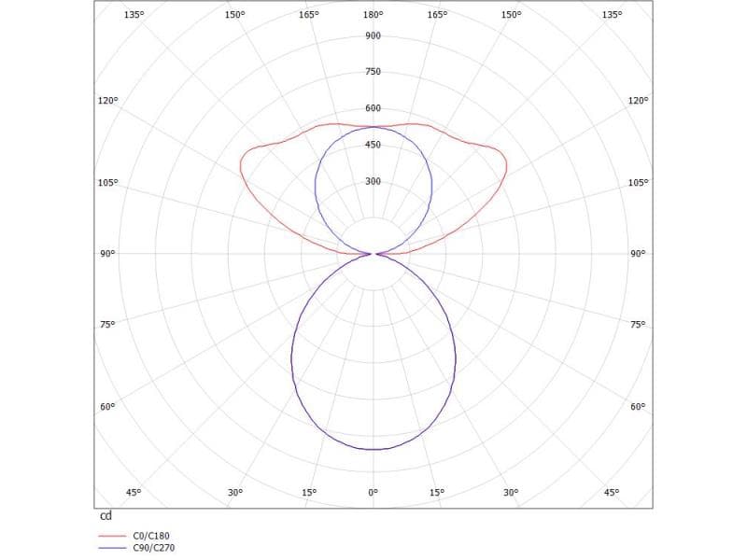Click the red C0/C180 legend line swatch
The width and height of the screenshot is (747, 560).
coord(112,537)
